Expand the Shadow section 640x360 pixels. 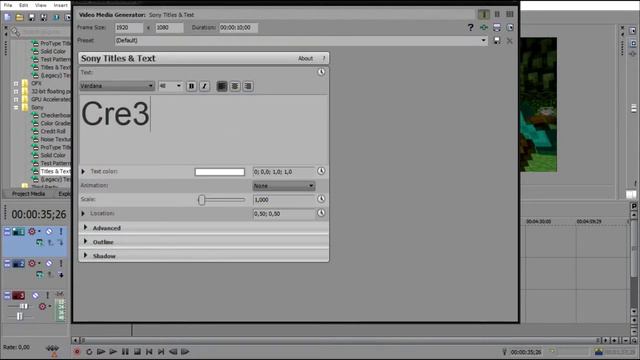point(85,255)
